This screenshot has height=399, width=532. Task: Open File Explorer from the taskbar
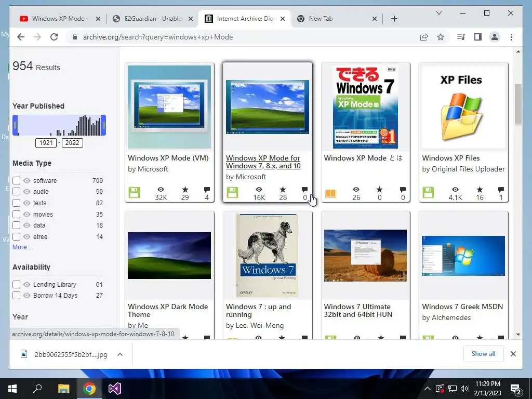pos(63,389)
